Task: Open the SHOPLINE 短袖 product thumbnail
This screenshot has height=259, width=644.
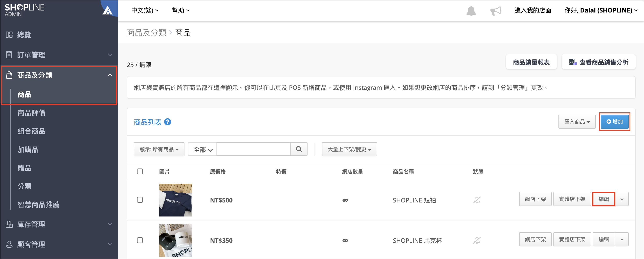Action: pyautogui.click(x=175, y=200)
